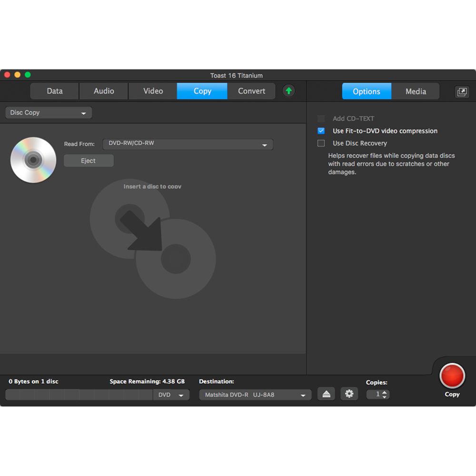Uncheck Use Fit-to-DVD video compression
476x476 pixels.
click(321, 131)
